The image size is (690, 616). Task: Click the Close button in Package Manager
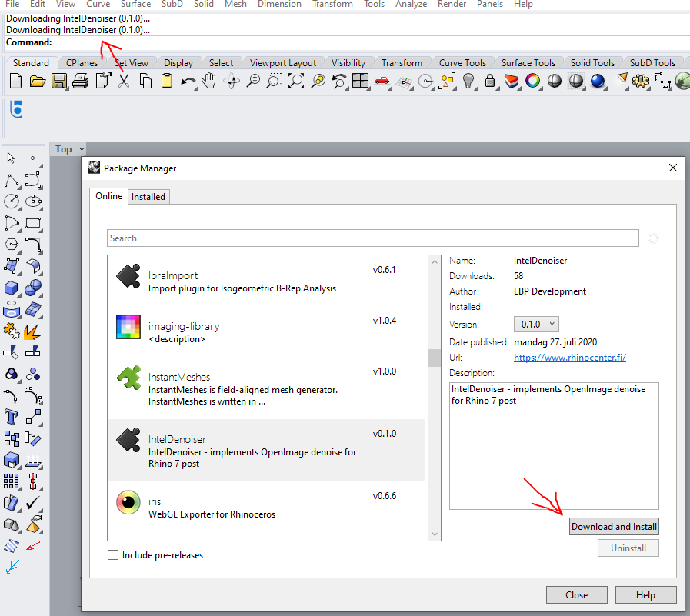tap(576, 595)
